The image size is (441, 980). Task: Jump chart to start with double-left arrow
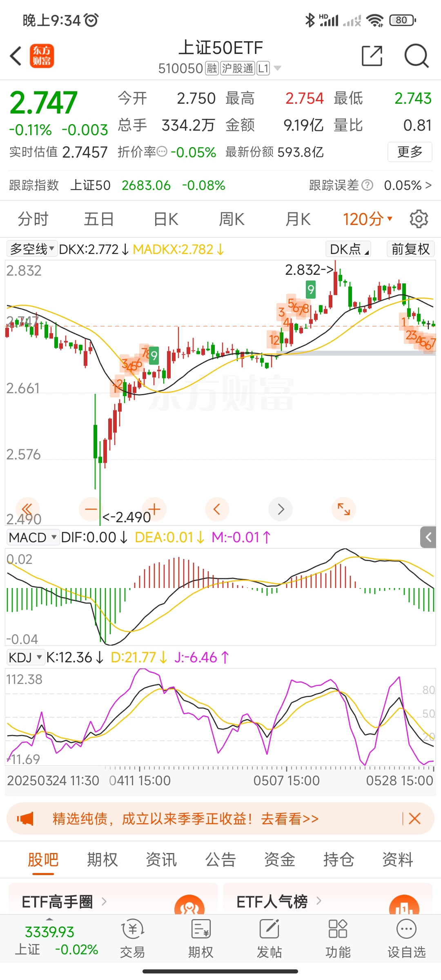pos(27,509)
